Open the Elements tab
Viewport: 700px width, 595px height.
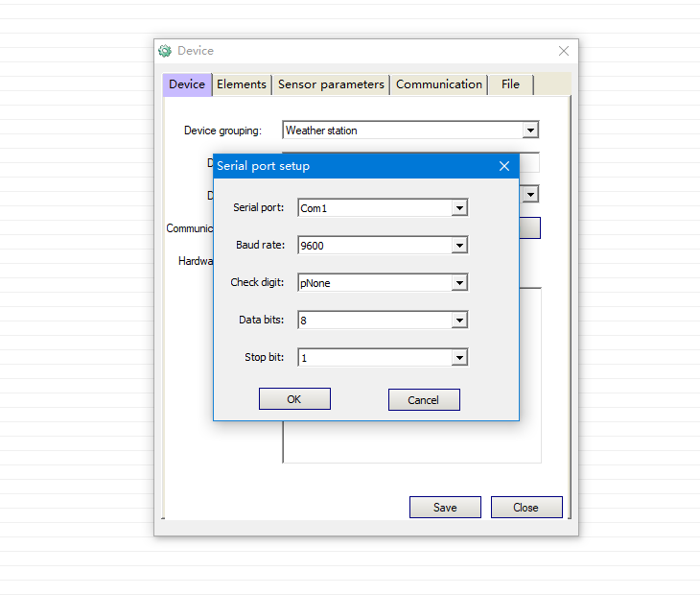pyautogui.click(x=242, y=84)
